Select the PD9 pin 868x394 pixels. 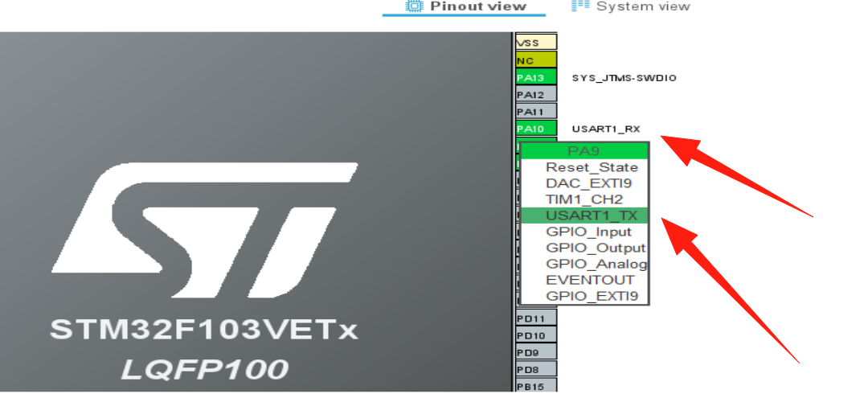coord(536,352)
